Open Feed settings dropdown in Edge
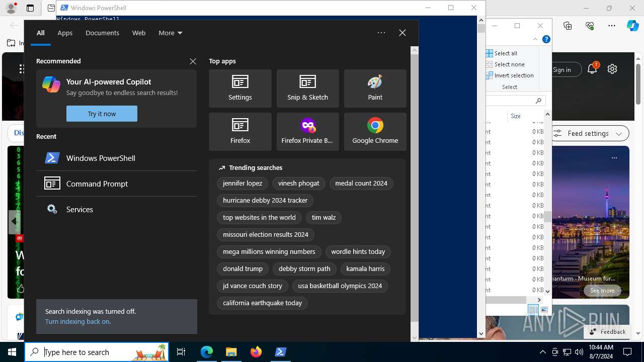644x362 pixels. click(x=589, y=133)
